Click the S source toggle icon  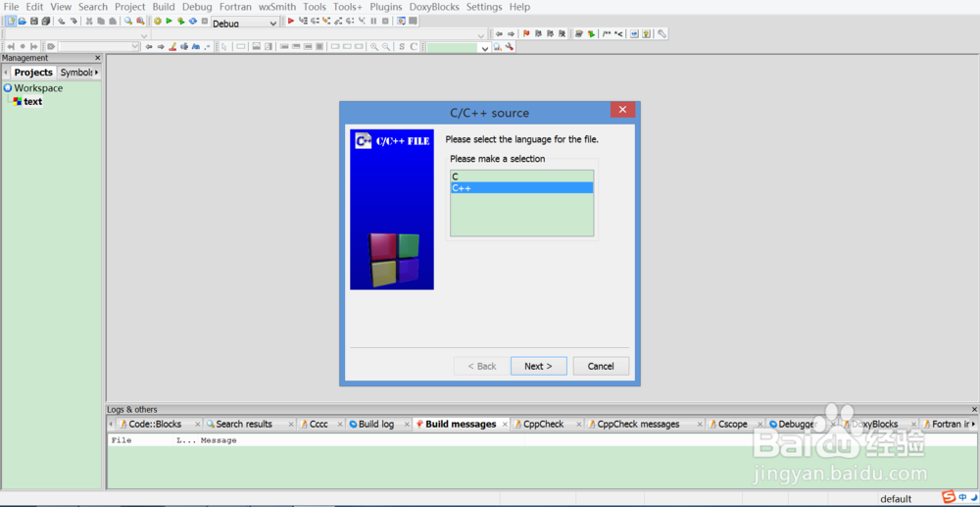[x=402, y=46]
